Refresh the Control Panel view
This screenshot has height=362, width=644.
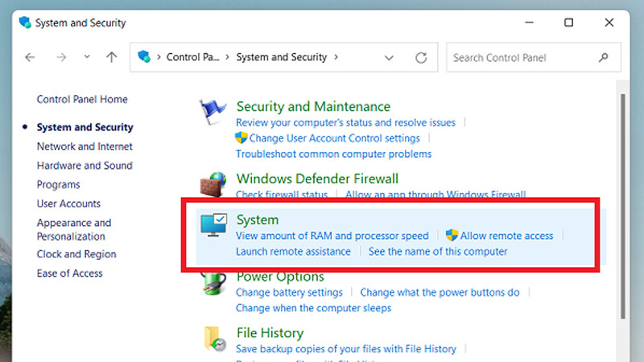pyautogui.click(x=421, y=58)
